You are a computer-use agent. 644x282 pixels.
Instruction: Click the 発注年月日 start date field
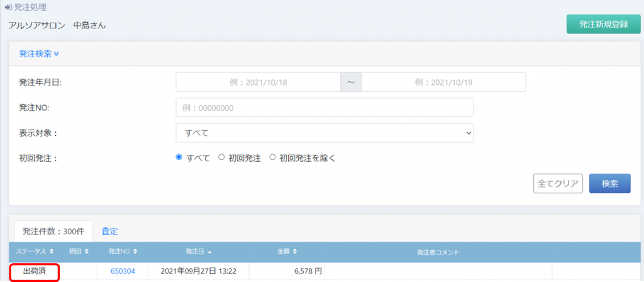258,82
